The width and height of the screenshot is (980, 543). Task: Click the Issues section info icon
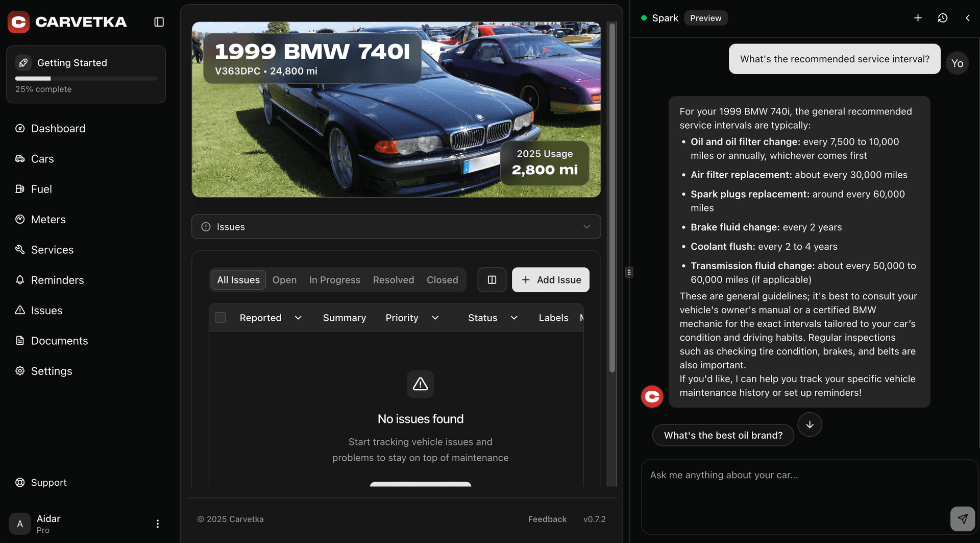pyautogui.click(x=206, y=227)
